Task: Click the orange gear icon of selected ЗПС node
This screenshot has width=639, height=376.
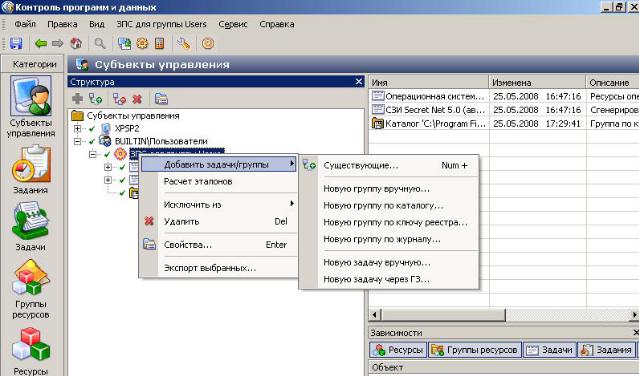Action: click(120, 154)
